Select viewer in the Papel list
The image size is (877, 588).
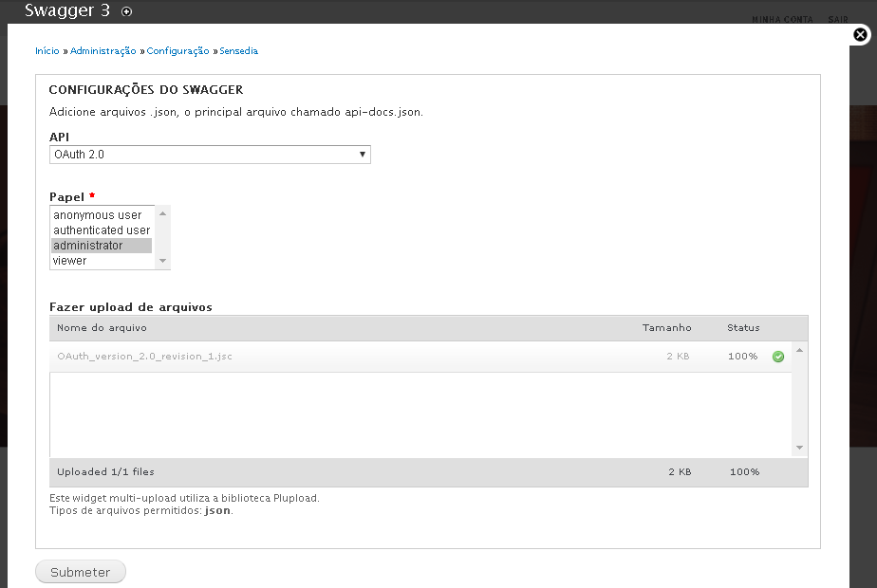pos(70,261)
